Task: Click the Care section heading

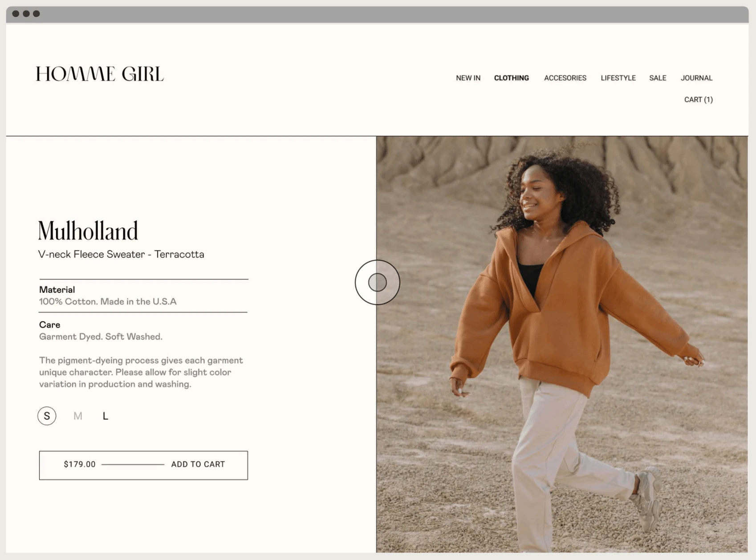Action: click(x=49, y=325)
